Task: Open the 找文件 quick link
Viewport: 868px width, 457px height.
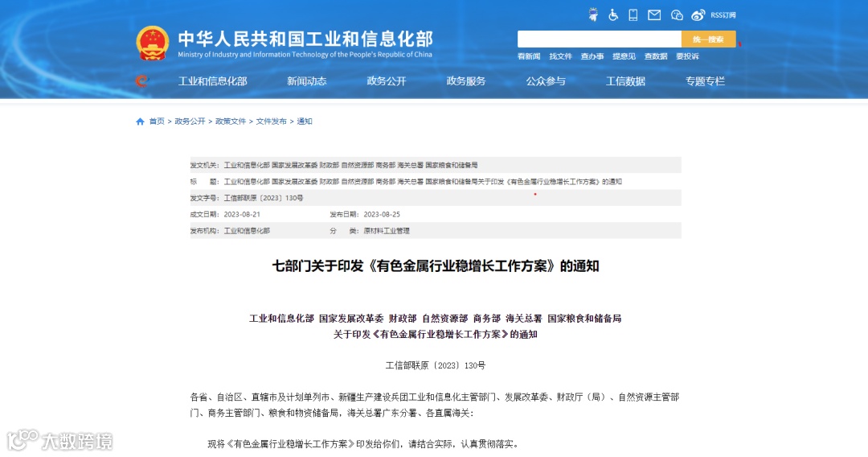Action: click(560, 56)
